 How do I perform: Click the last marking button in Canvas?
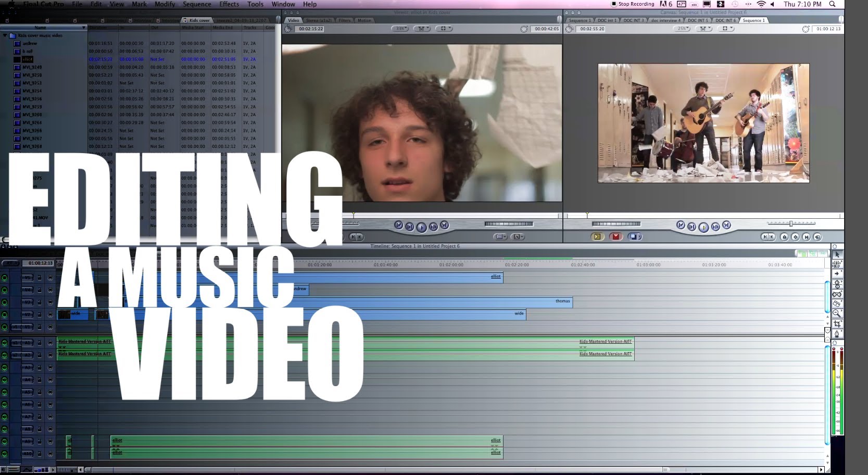tap(817, 237)
